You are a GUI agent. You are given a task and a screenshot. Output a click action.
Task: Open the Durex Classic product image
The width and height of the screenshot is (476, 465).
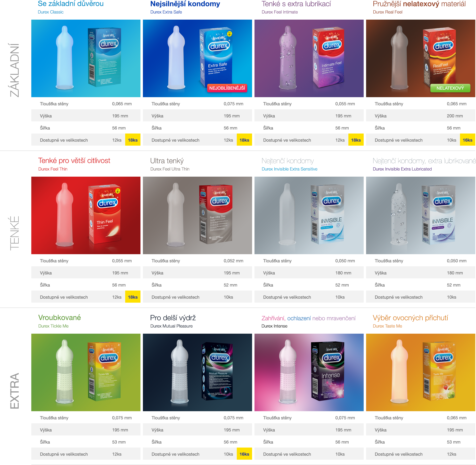pos(86,58)
